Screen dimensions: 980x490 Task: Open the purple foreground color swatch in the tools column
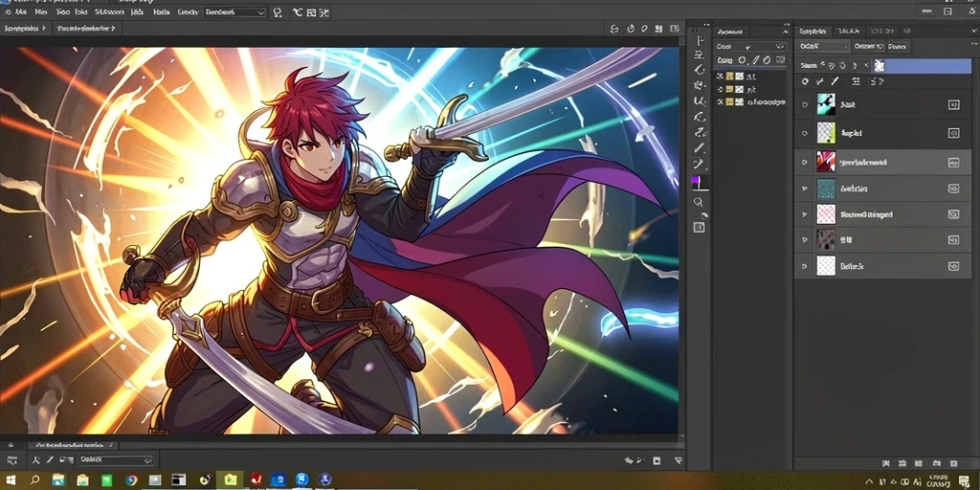coord(695,181)
